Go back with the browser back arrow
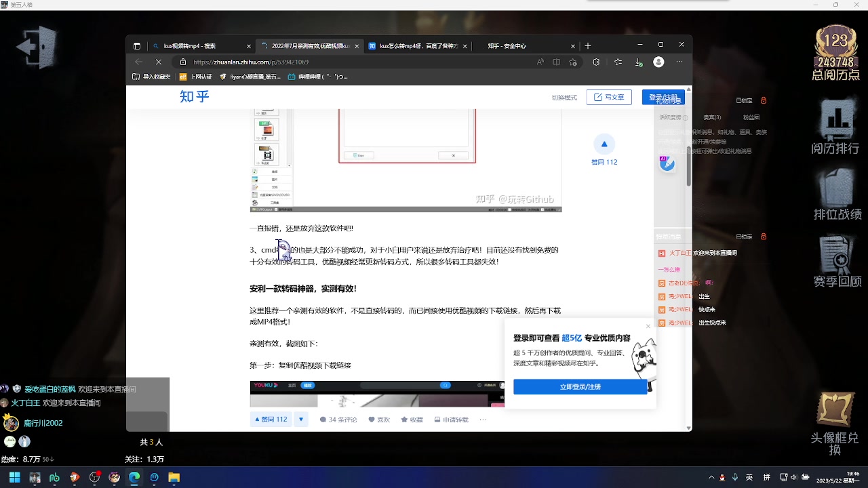The height and width of the screenshot is (488, 868). coord(139,62)
